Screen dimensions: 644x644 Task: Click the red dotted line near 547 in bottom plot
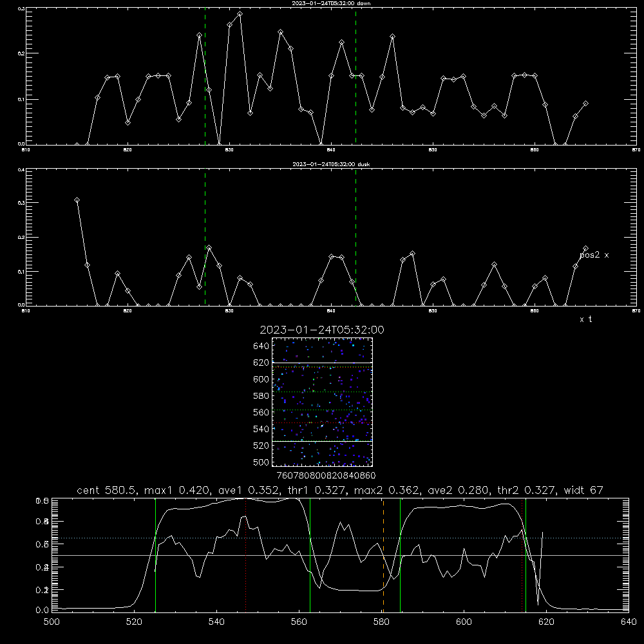(x=245, y=555)
